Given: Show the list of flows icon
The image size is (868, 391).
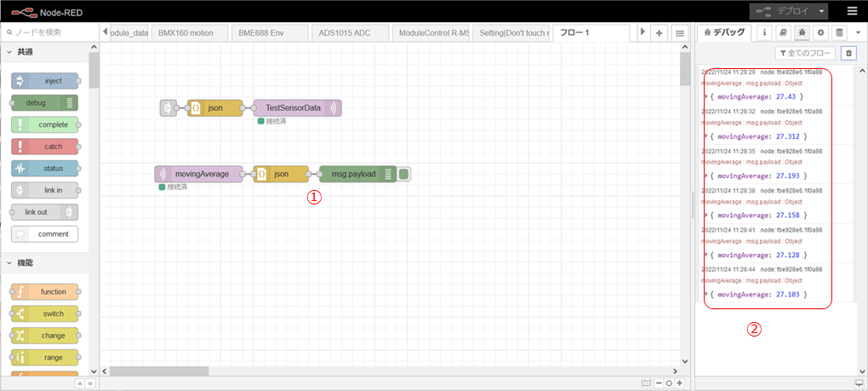Looking at the screenshot, I should point(680,32).
